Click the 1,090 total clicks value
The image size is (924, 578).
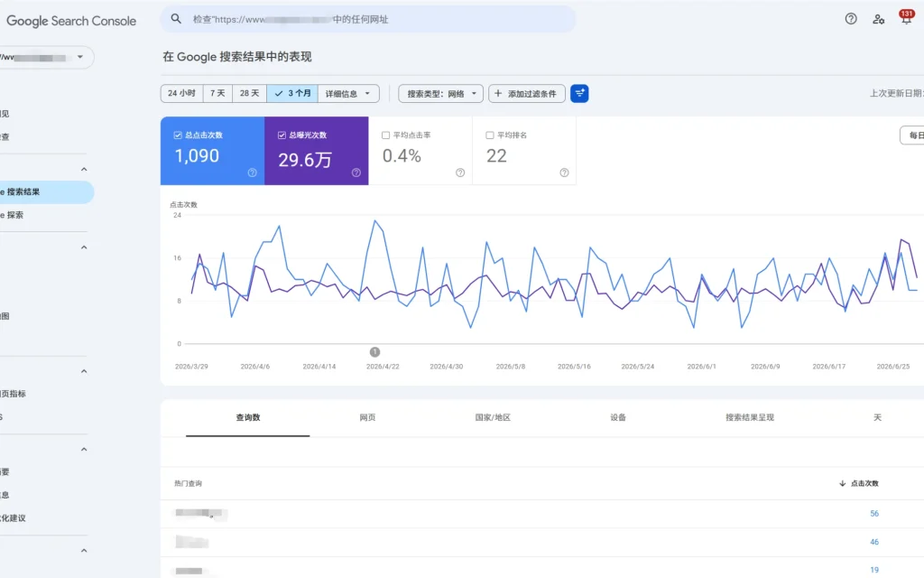[197, 155]
